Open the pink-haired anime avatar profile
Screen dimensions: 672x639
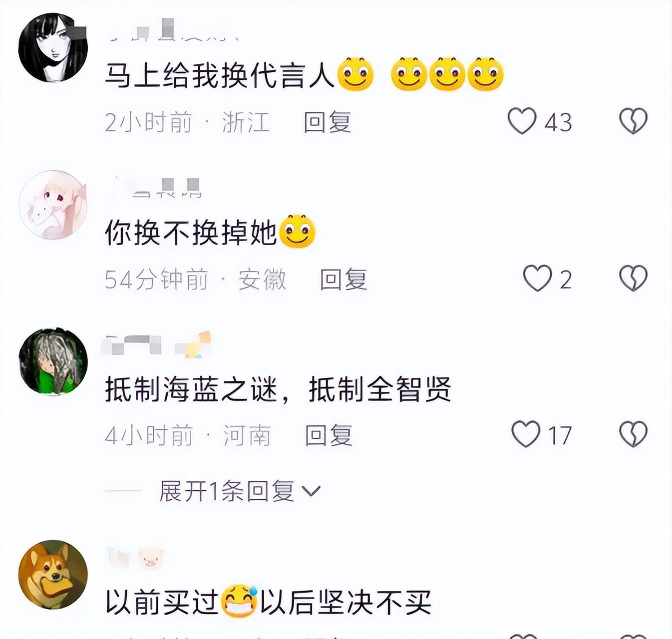[x=53, y=205]
